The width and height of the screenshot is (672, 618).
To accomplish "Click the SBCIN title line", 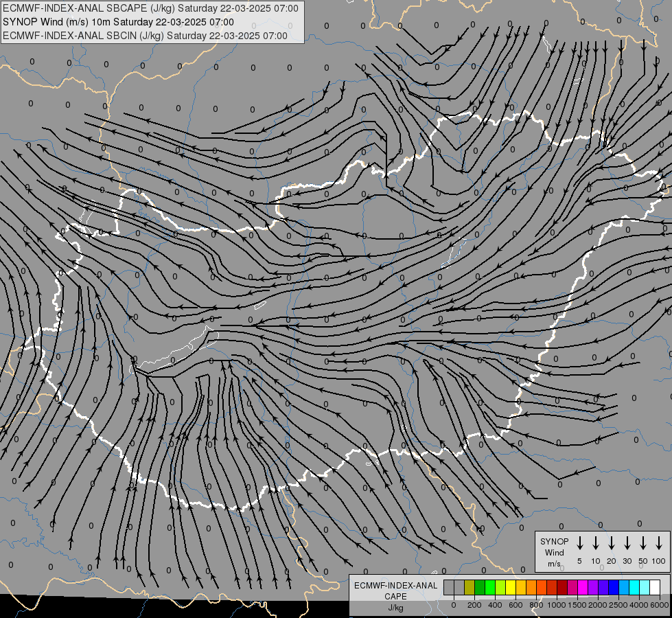I will [145, 36].
